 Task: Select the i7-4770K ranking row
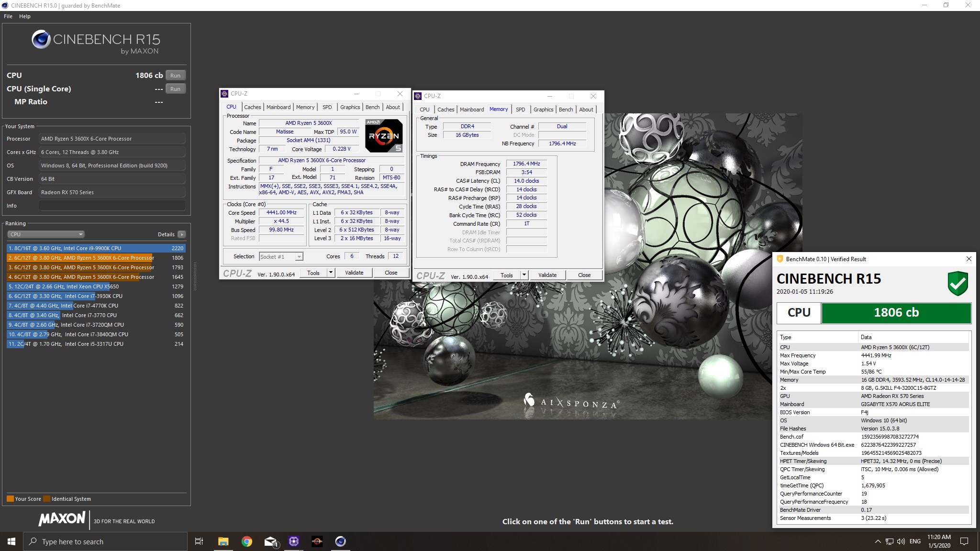pos(96,306)
